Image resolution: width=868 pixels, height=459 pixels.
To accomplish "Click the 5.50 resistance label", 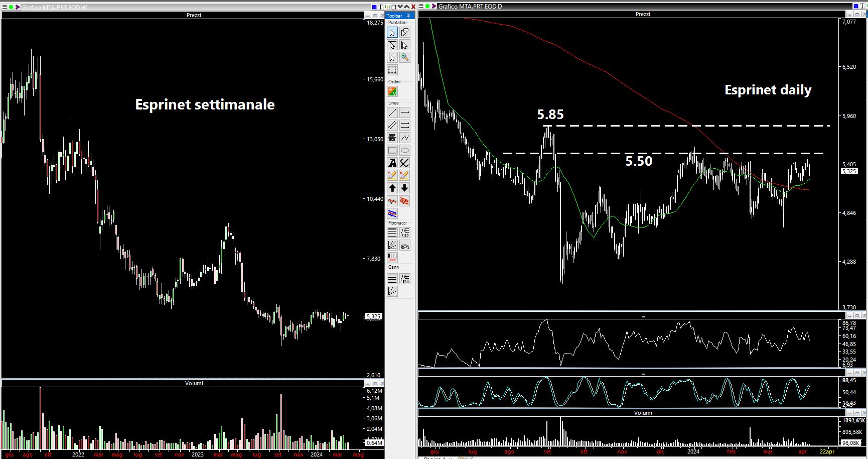I will coord(639,161).
